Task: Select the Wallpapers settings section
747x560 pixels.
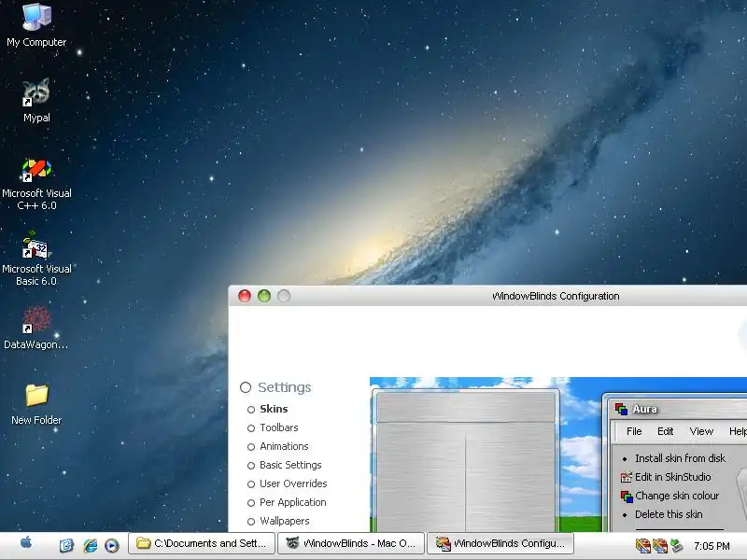Action: [x=285, y=521]
